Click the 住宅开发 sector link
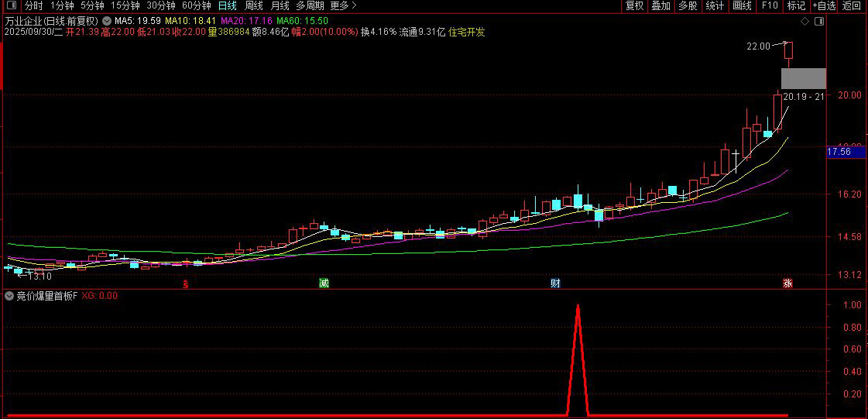Screen dimensions: 868x419 point(467,32)
